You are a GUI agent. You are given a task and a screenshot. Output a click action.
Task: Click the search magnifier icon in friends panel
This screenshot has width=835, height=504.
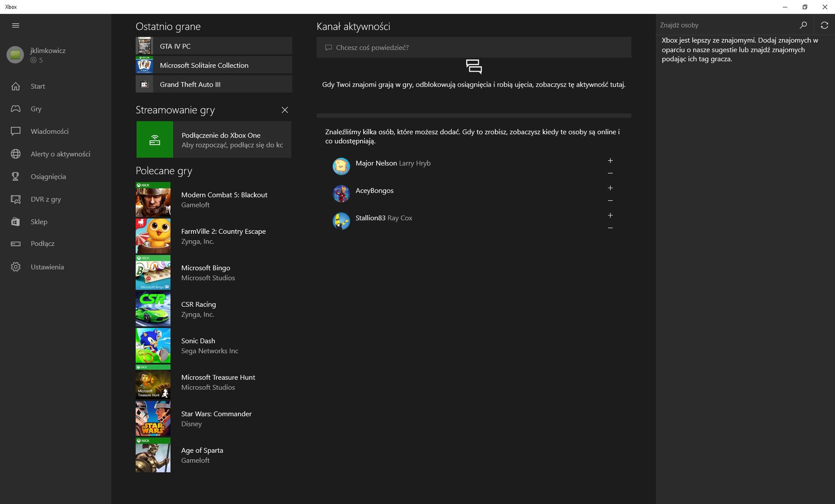[x=803, y=25]
